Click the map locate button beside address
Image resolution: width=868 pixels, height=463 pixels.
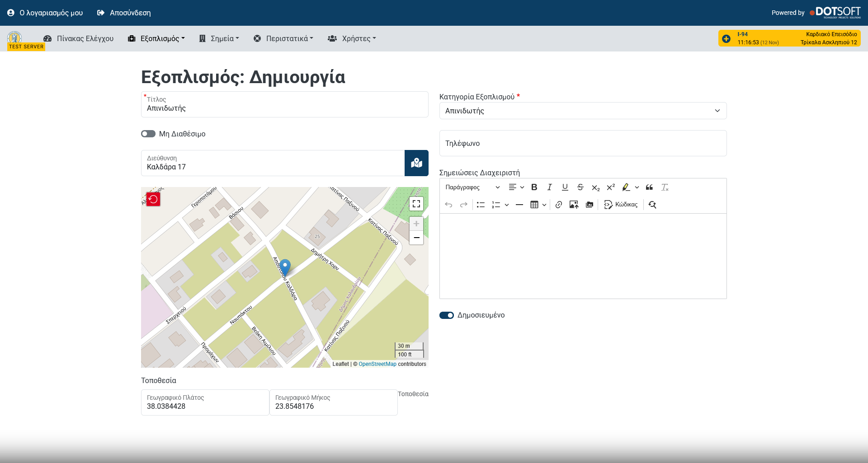pyautogui.click(x=416, y=163)
